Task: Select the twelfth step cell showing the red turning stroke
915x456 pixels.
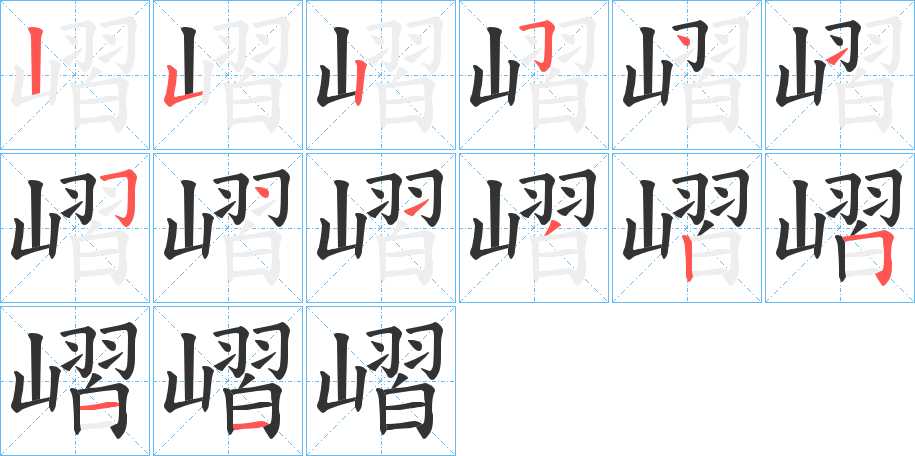Action: tap(840, 228)
